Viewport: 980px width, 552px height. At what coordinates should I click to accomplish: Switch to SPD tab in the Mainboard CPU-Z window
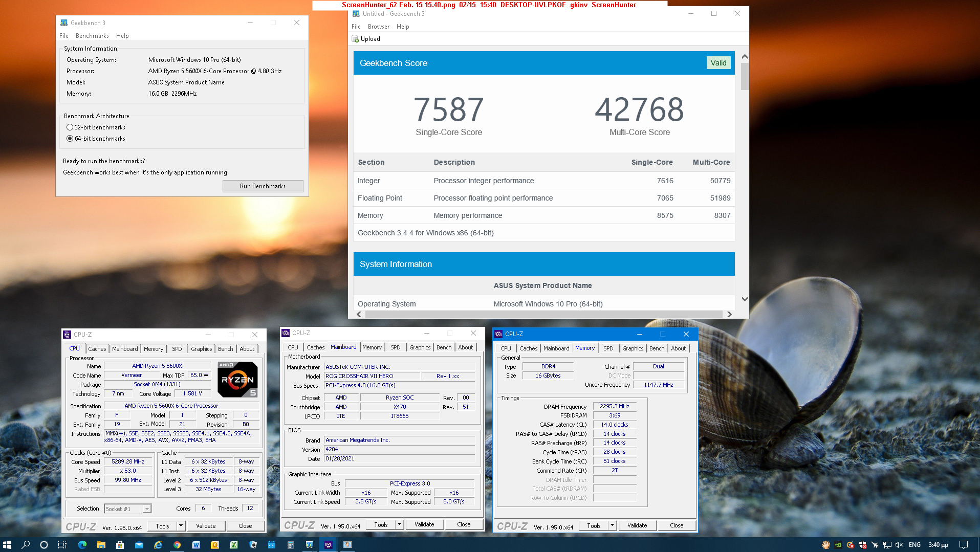pos(396,347)
